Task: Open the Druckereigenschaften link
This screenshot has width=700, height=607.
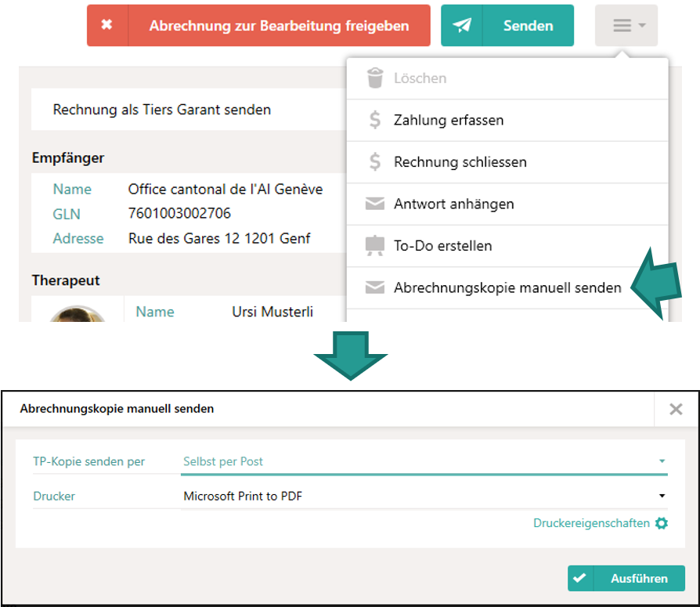Action: pos(591,523)
